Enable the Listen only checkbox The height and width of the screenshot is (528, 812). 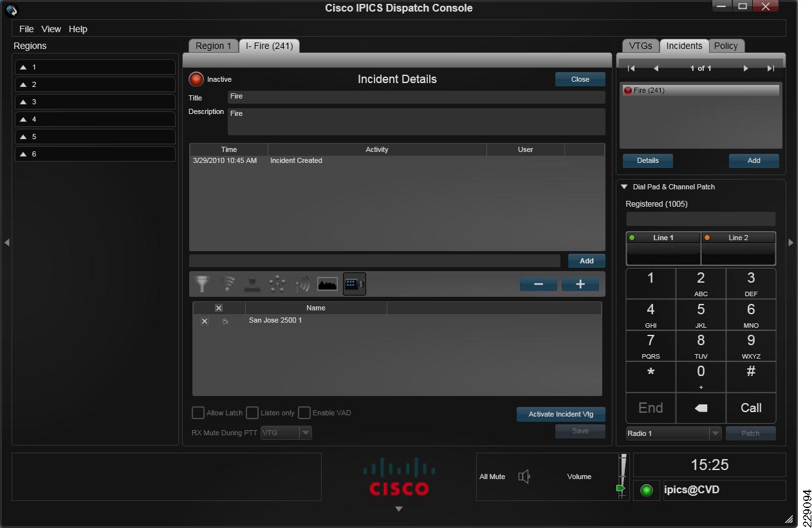pos(252,413)
